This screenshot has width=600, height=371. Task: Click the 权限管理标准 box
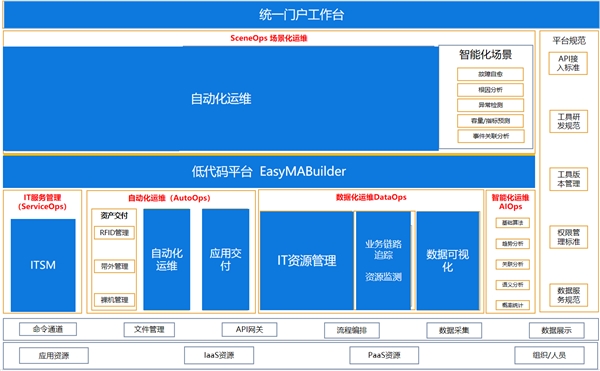click(568, 237)
